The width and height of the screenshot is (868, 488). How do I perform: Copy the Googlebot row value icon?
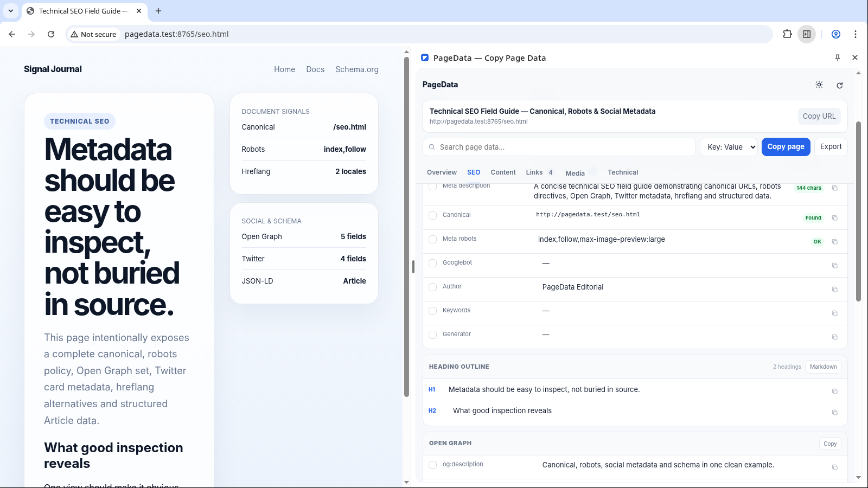coord(835,266)
